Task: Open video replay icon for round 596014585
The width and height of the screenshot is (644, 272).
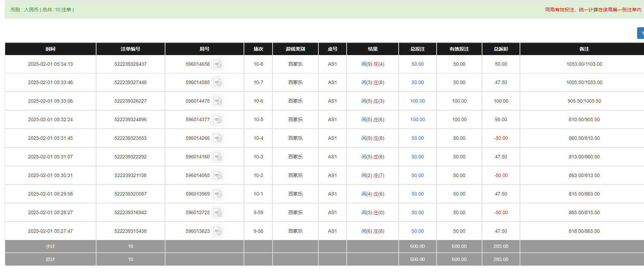Action: [x=217, y=83]
